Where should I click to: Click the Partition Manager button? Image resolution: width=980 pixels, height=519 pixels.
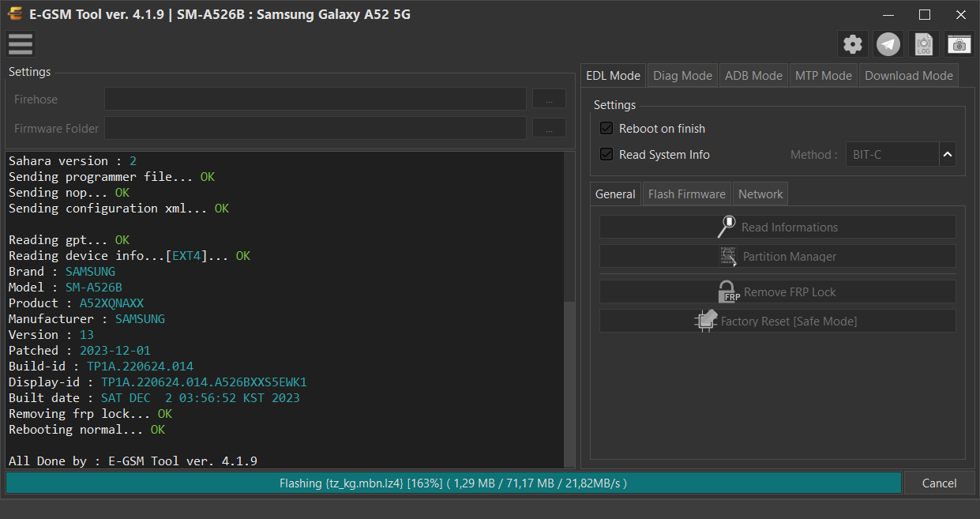pos(778,256)
